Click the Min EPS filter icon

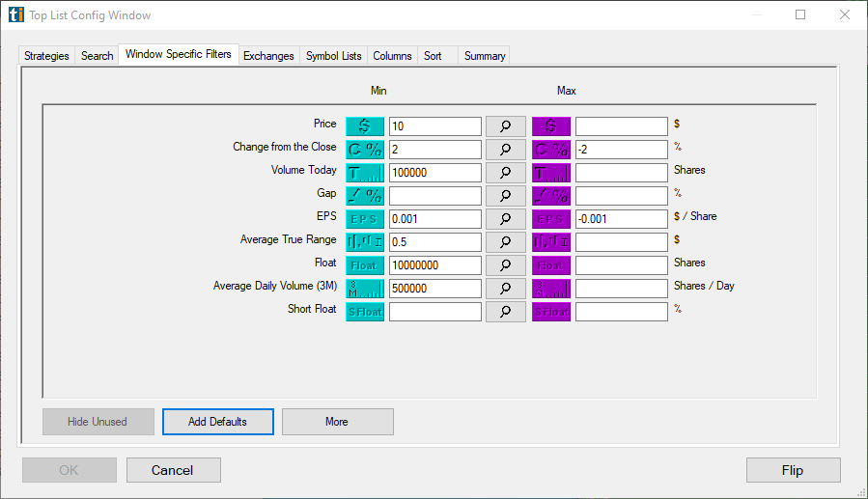[x=365, y=219]
